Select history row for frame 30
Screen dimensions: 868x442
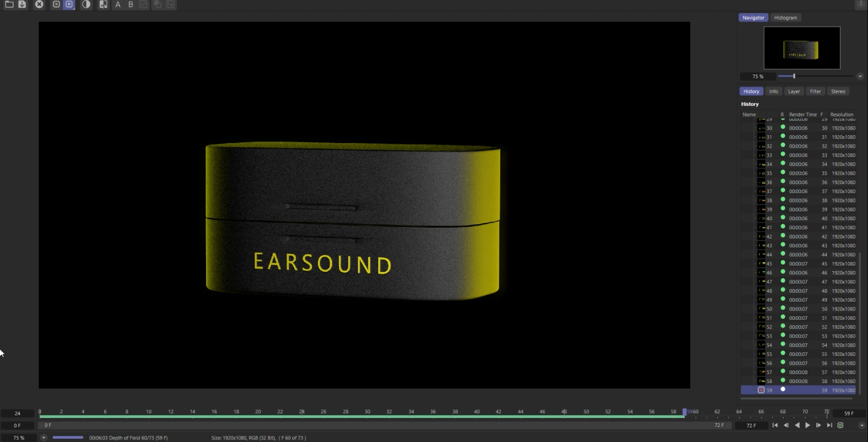799,128
